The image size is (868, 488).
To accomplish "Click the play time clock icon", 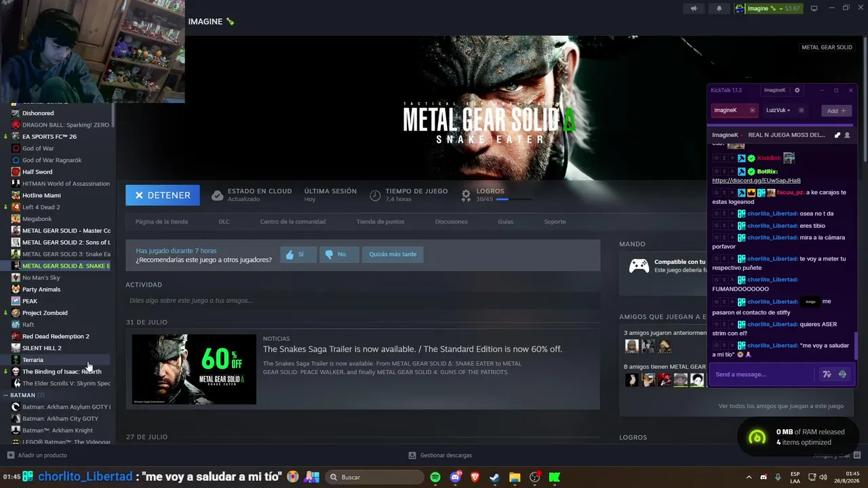I will (x=375, y=195).
